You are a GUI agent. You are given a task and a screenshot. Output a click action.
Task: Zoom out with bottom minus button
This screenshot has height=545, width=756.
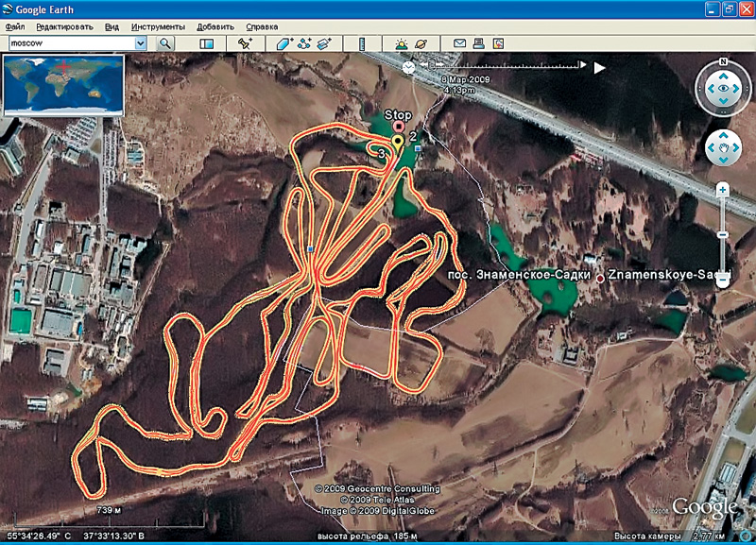722,280
